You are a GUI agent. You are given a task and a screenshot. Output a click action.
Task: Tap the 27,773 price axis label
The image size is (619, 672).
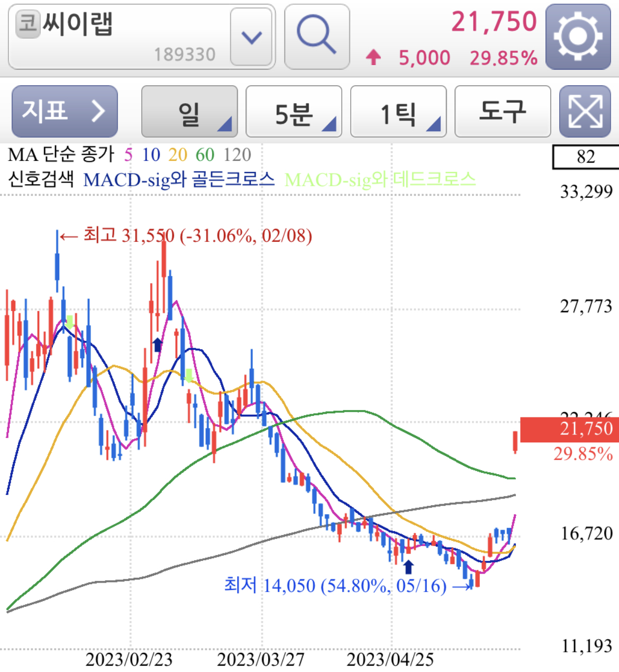587,306
